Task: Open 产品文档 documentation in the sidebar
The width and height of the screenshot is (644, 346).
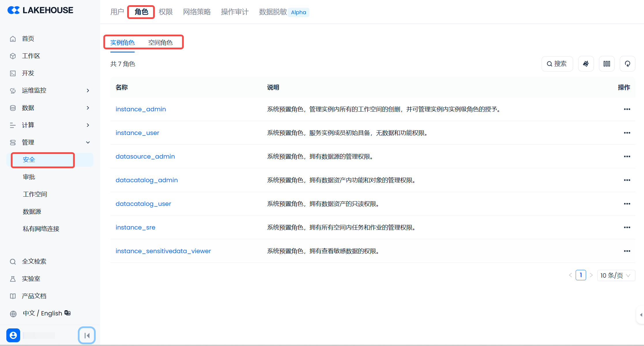Action: click(34, 296)
